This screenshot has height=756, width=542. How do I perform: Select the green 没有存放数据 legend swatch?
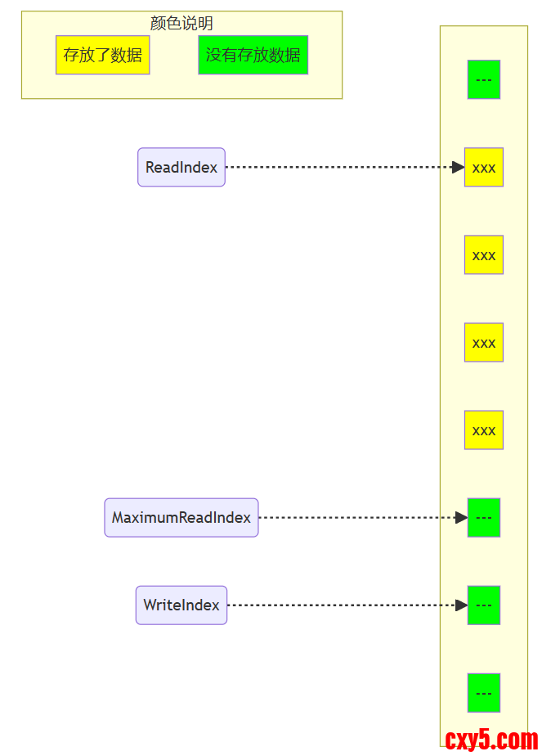pos(253,55)
